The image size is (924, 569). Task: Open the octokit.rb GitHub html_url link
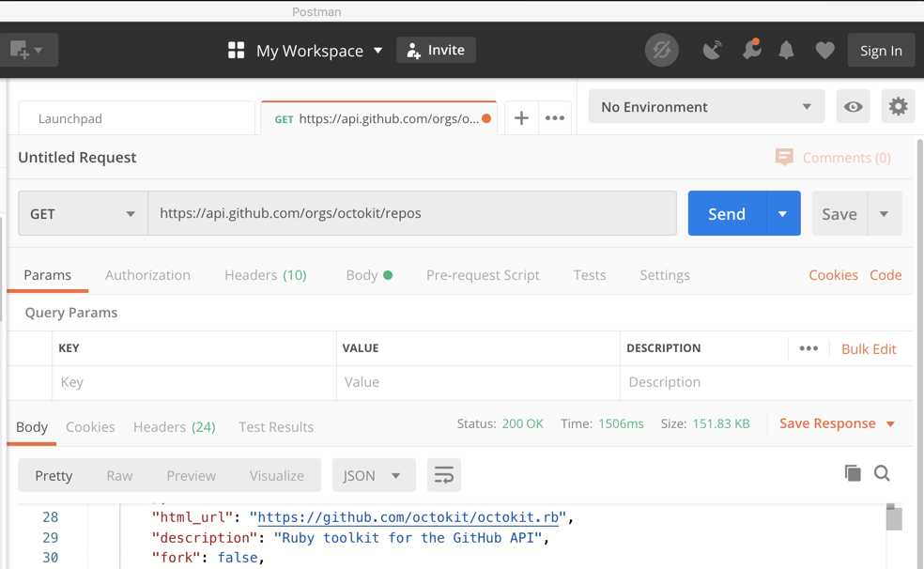409,517
